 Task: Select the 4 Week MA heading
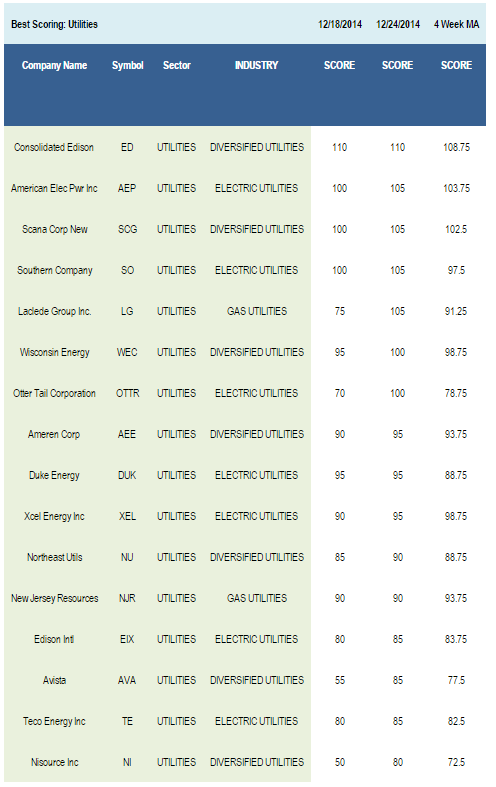point(456,24)
